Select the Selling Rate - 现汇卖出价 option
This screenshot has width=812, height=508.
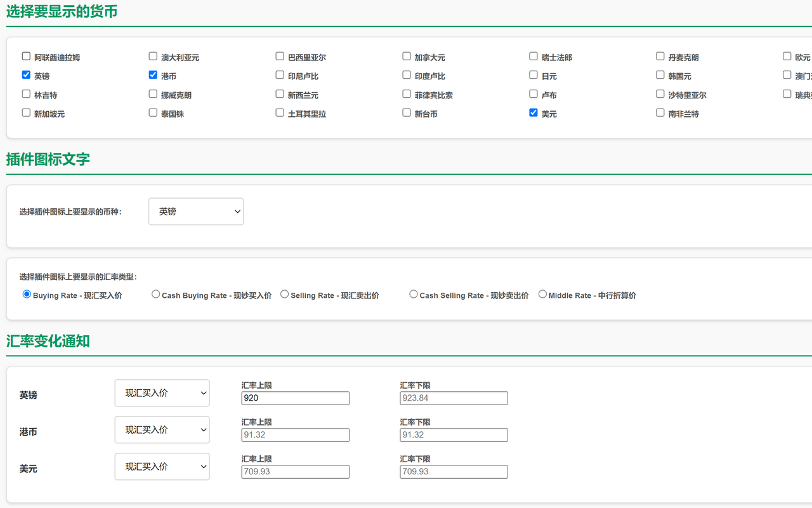coord(284,293)
